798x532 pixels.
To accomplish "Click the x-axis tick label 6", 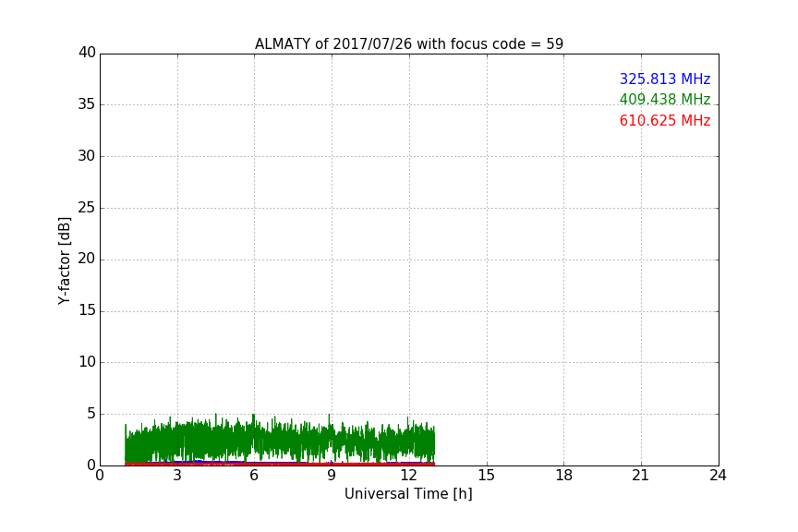I will tap(254, 476).
